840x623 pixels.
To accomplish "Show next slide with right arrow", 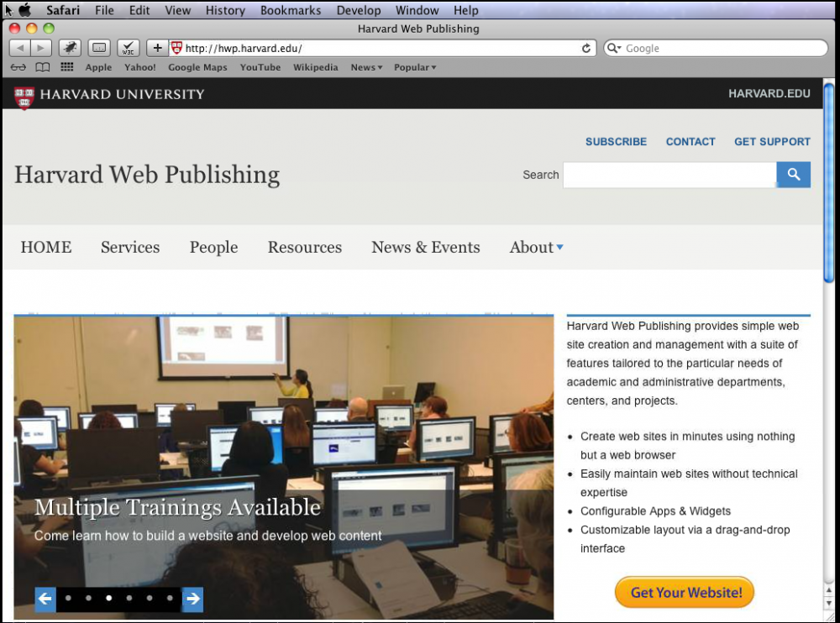I will pos(193,599).
